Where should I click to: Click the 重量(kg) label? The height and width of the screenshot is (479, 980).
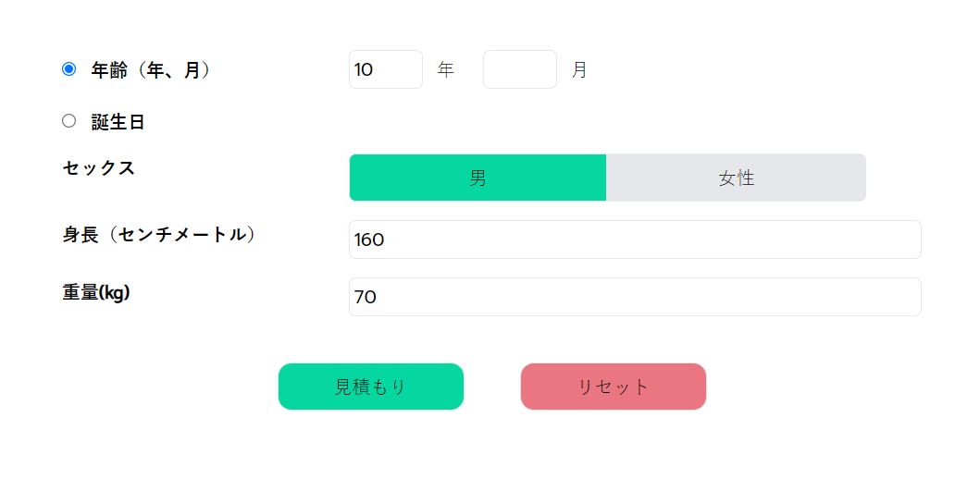(96, 292)
